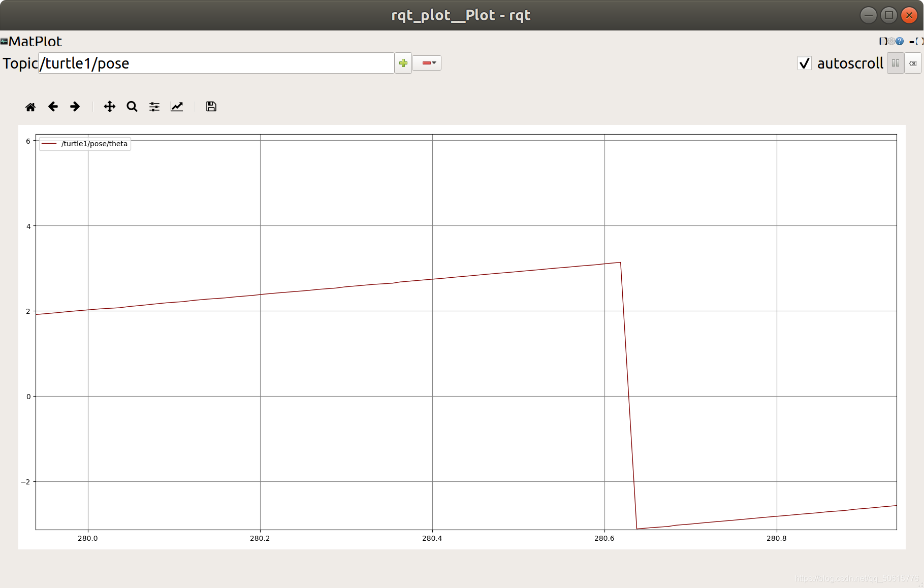Click x-axis tick label 280.4
Viewport: 924px width, 588px height.
(x=432, y=538)
